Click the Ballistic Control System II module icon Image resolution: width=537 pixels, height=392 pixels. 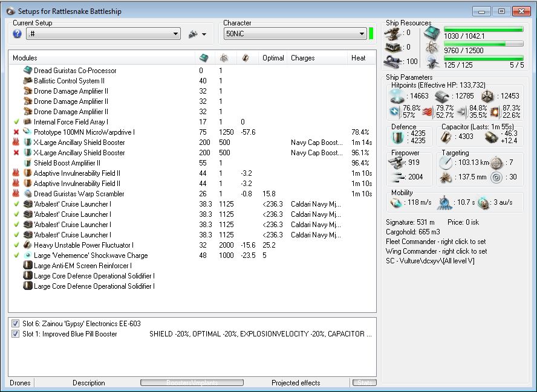click(28, 81)
